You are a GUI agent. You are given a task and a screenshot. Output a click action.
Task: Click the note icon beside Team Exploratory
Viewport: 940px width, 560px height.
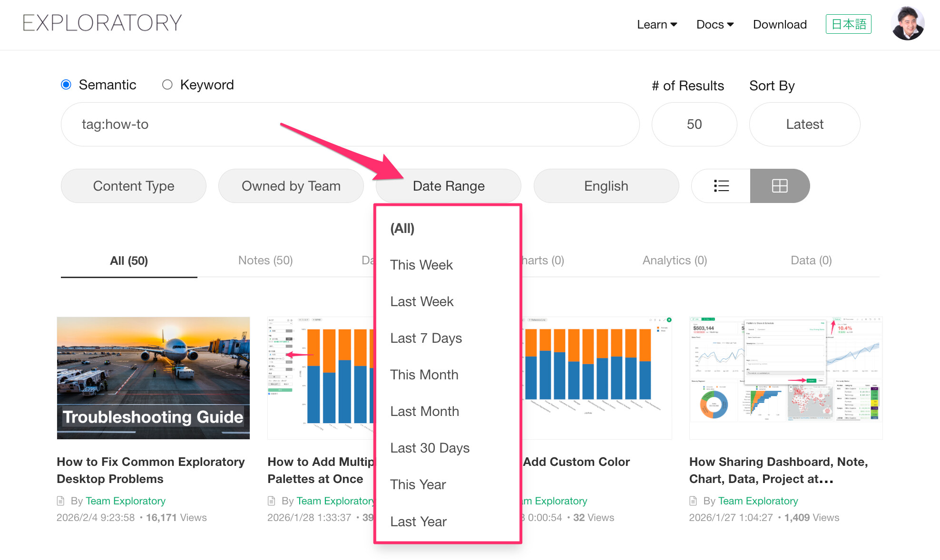(60, 501)
